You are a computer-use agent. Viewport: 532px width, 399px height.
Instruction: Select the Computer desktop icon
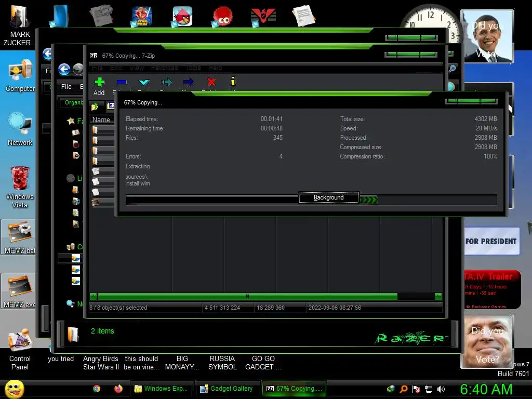pos(20,76)
